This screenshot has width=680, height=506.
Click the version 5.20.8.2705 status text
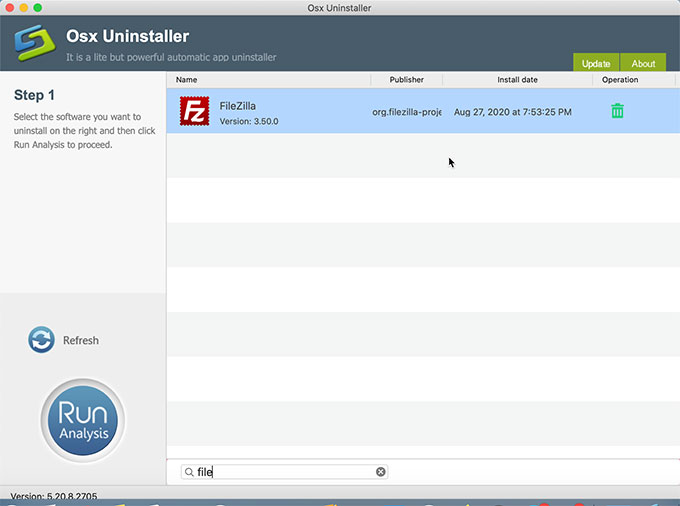tap(54, 496)
